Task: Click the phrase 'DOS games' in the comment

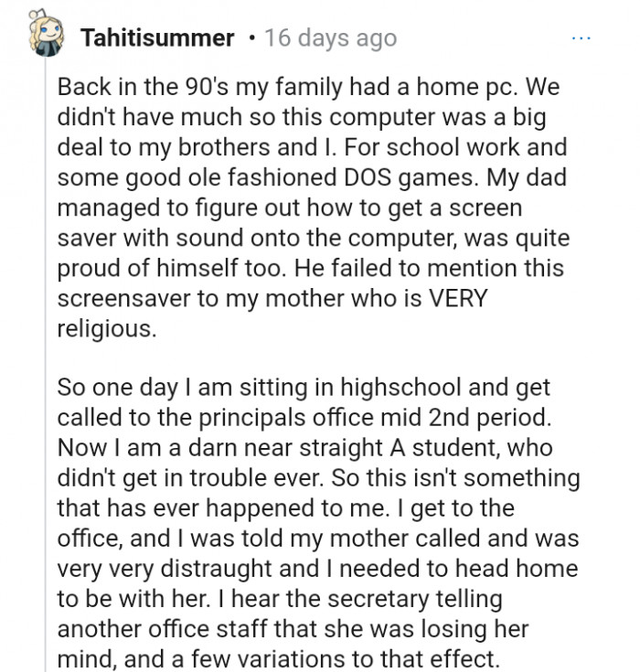Action: pos(411,177)
